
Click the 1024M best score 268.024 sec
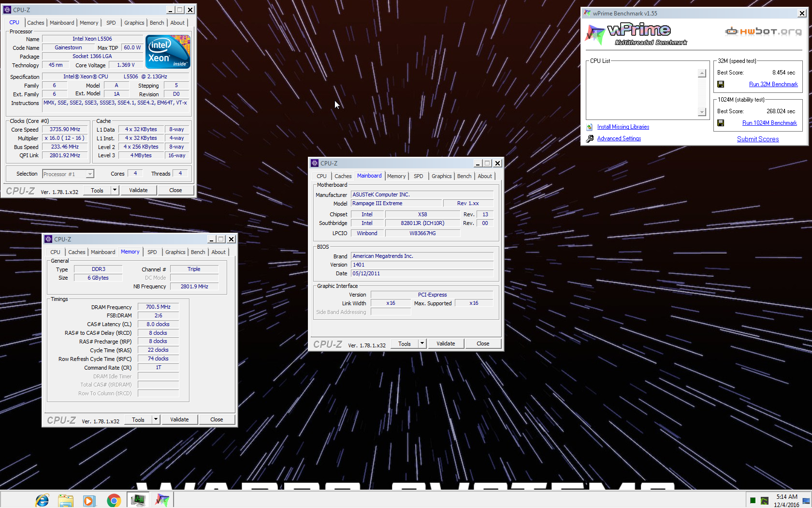[781, 111]
